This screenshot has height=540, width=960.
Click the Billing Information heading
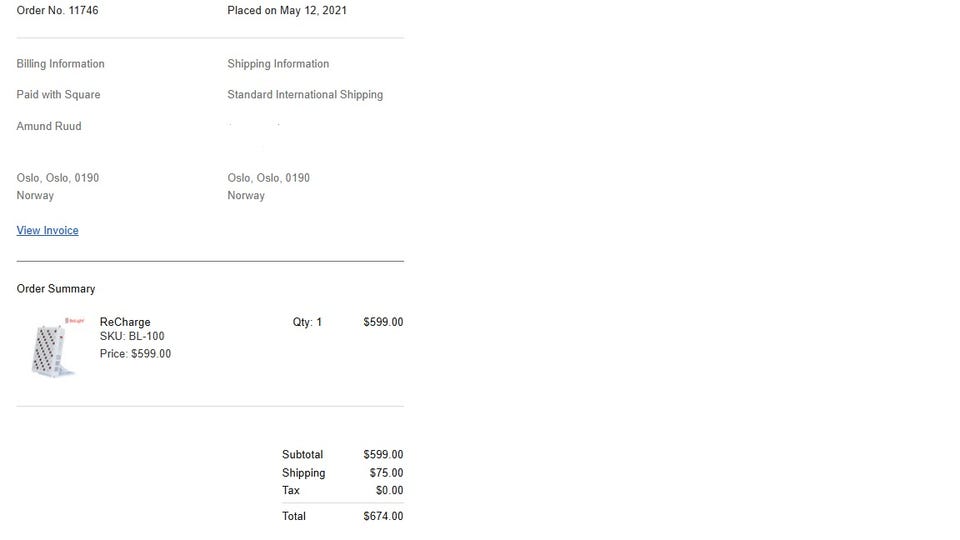(60, 64)
